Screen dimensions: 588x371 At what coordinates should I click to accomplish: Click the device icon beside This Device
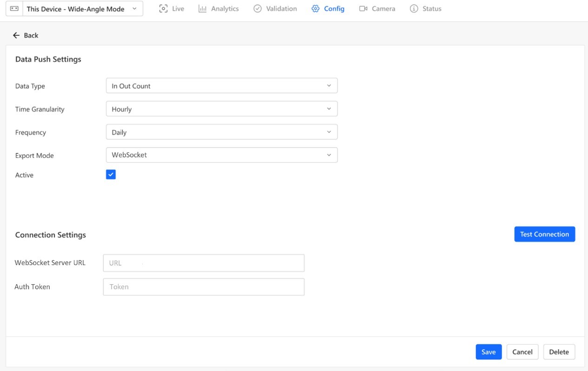pyautogui.click(x=14, y=9)
